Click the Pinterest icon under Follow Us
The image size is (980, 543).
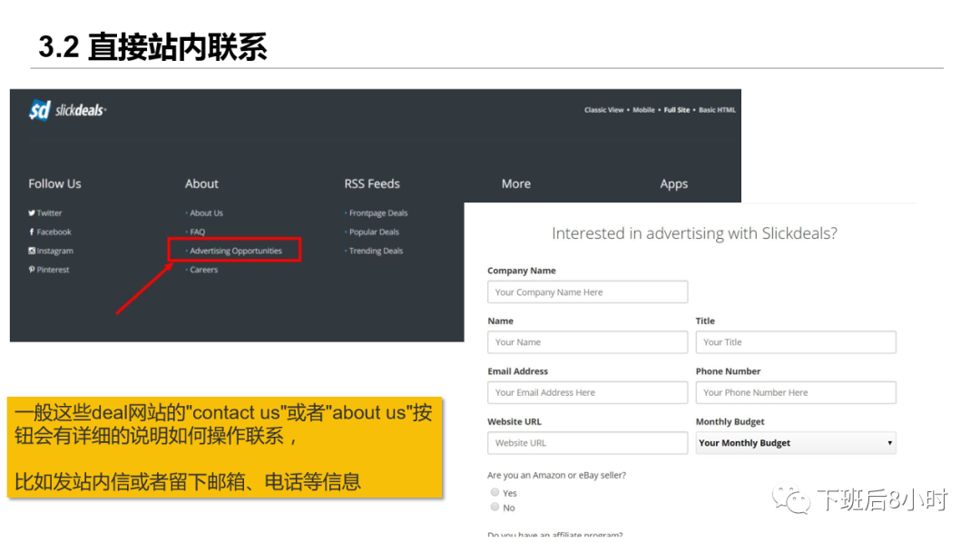[33, 270]
